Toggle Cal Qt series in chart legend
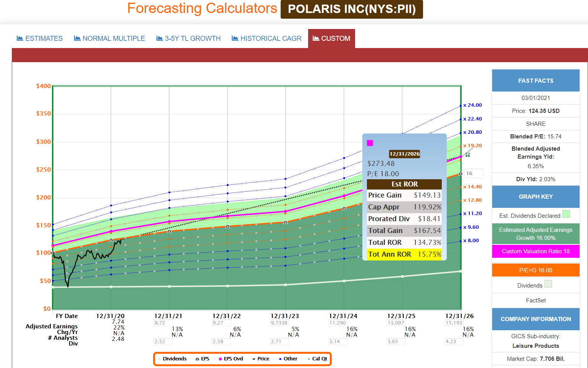 [317, 359]
